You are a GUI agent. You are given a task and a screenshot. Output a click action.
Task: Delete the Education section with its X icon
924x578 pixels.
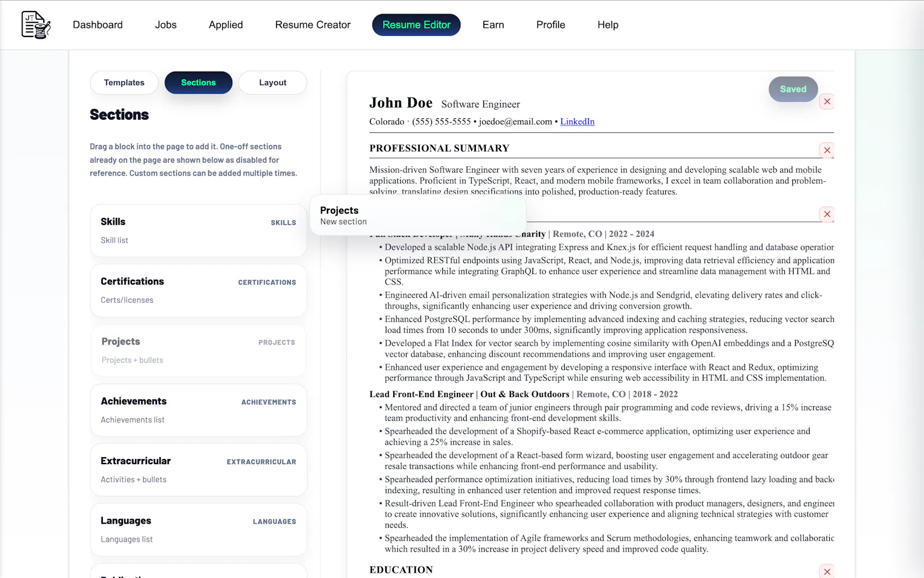(827, 572)
